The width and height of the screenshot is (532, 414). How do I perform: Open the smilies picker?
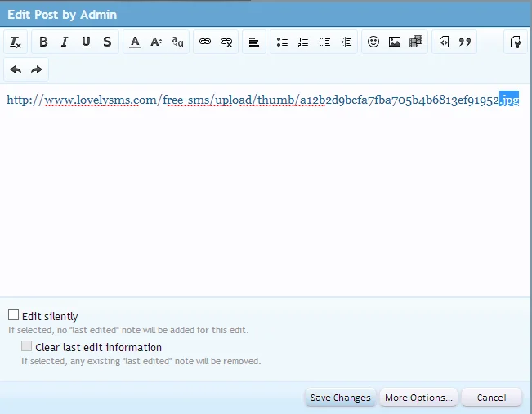(373, 42)
